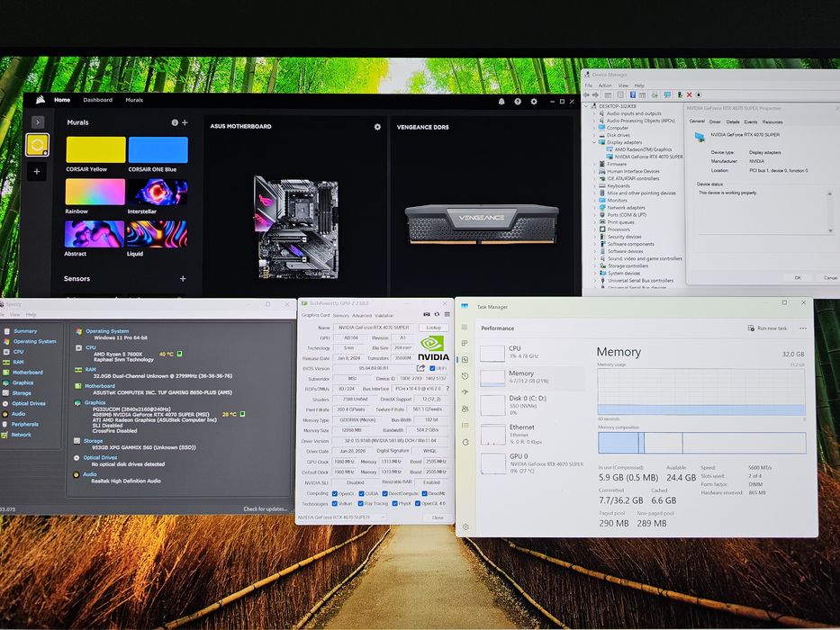Open Details icon in Task Manager sidebar

[465, 426]
